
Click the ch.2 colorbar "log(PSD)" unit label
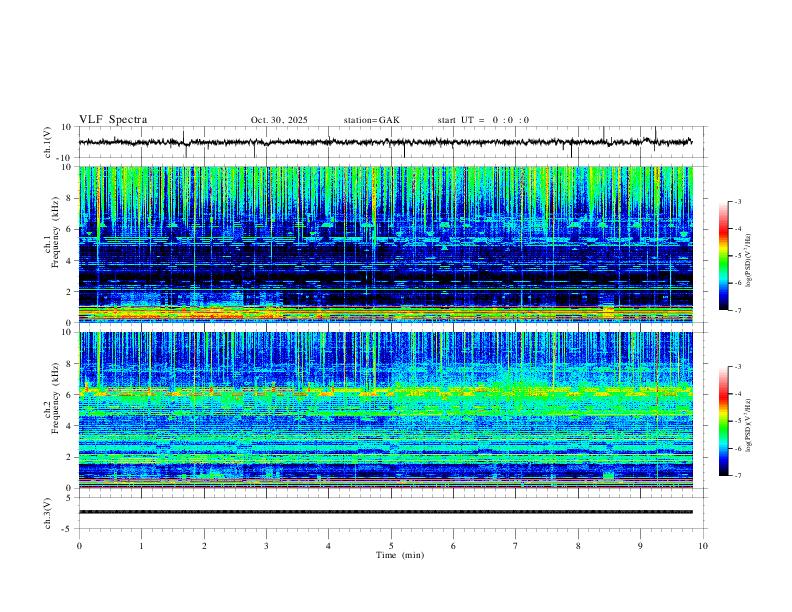coord(748,426)
